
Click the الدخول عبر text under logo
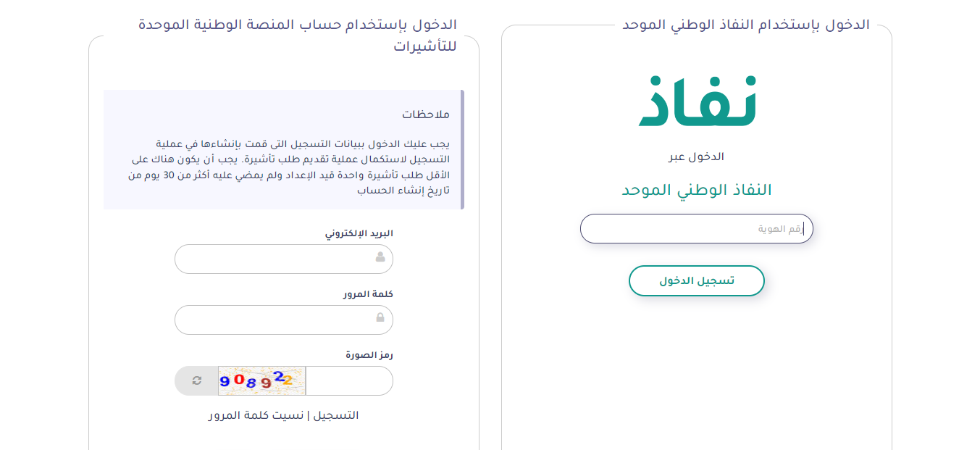696,157
